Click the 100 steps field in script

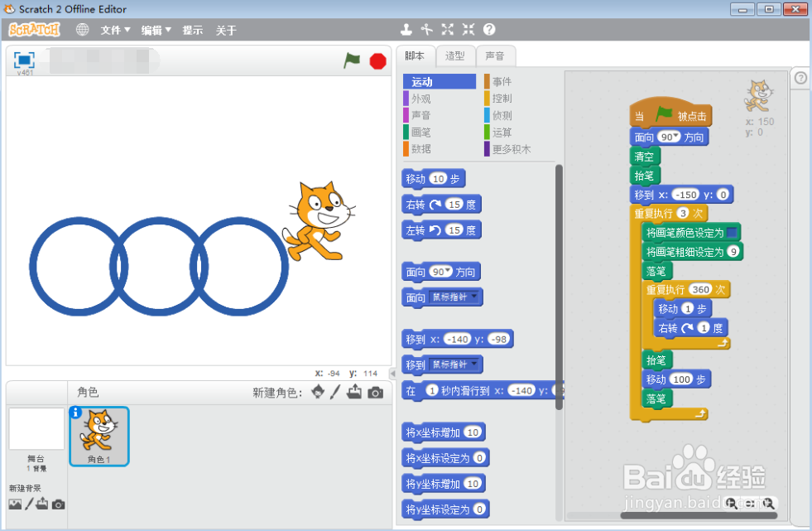tap(681, 379)
